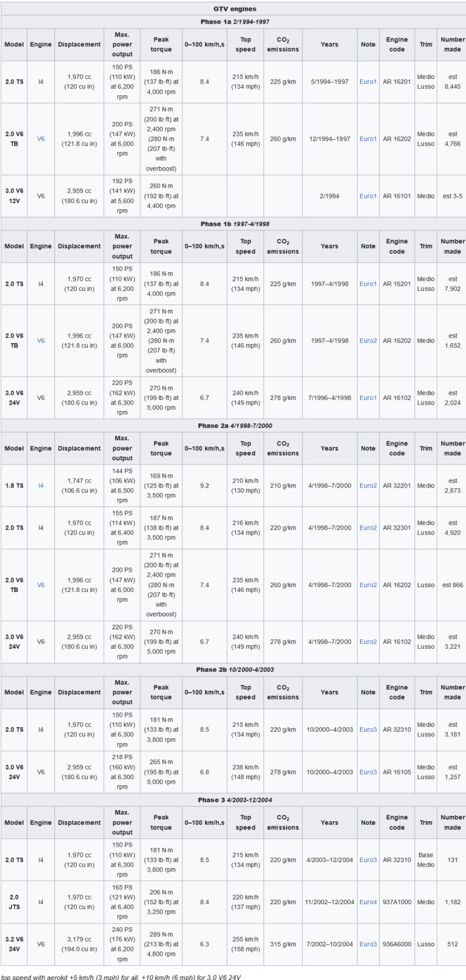Select the 1.8 TS model cell
The width and height of the screenshot is (466, 980).
click(13, 486)
